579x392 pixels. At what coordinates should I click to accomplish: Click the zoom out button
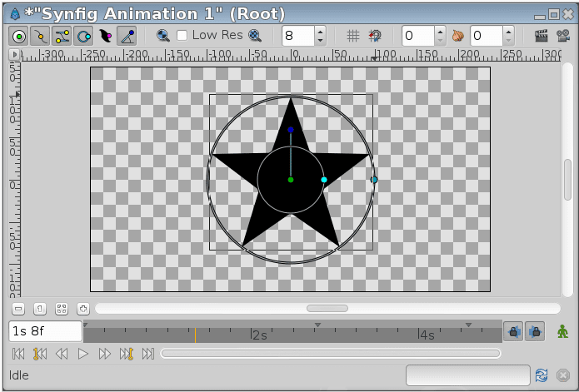click(18, 309)
